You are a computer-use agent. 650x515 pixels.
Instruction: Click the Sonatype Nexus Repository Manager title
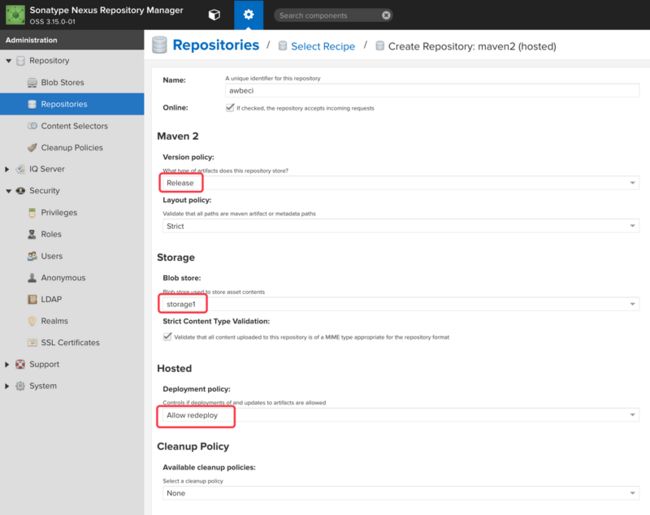pyautogui.click(x=106, y=10)
